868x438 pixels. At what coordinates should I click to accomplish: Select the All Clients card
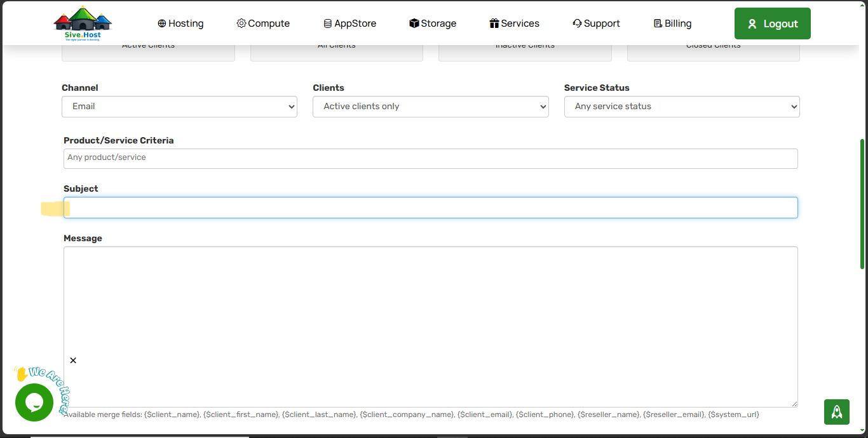point(337,53)
